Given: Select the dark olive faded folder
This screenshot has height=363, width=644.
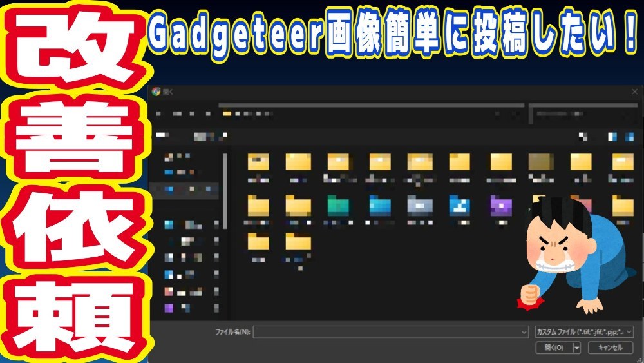Looking at the screenshot, I should click(541, 162).
